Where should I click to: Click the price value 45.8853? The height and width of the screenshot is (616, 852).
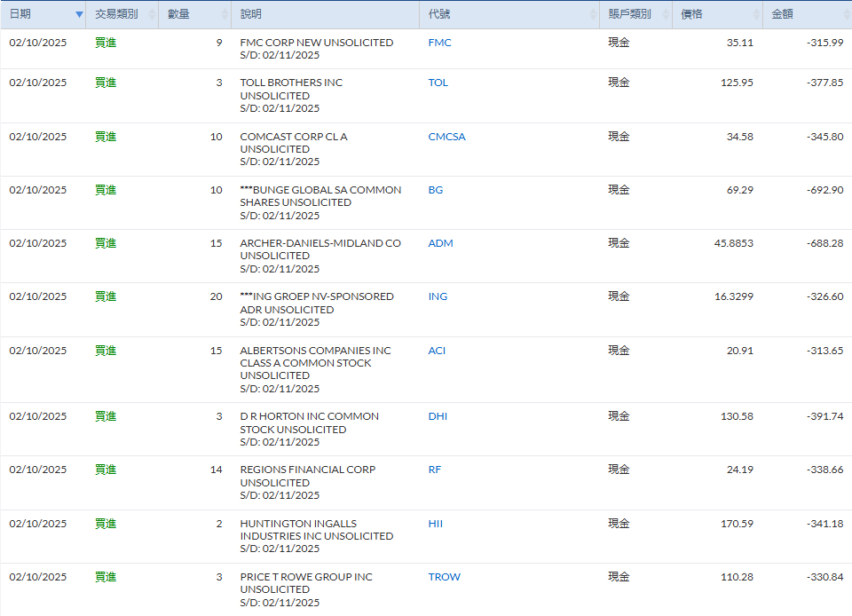click(x=734, y=243)
